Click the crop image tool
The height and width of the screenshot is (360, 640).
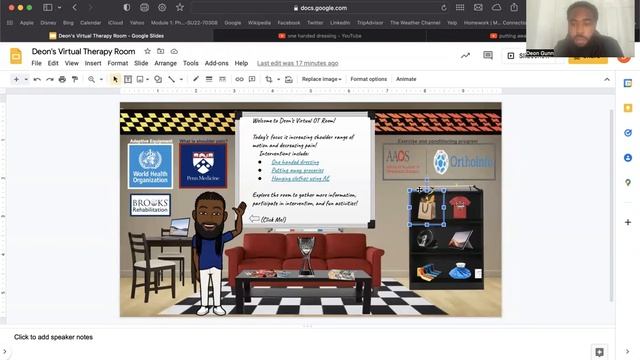[x=269, y=79]
